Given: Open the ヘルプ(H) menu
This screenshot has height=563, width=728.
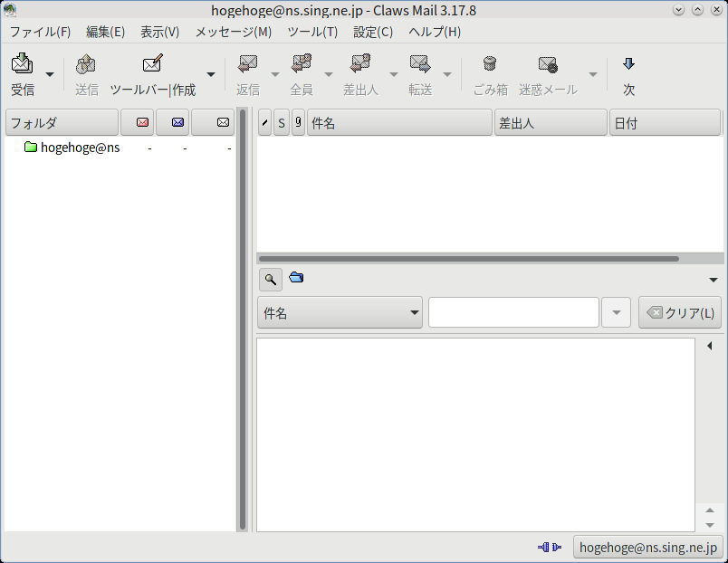Looking at the screenshot, I should [435, 32].
